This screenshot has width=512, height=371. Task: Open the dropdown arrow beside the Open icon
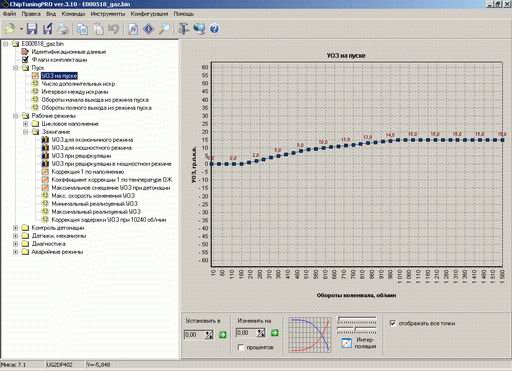[x=21, y=29]
